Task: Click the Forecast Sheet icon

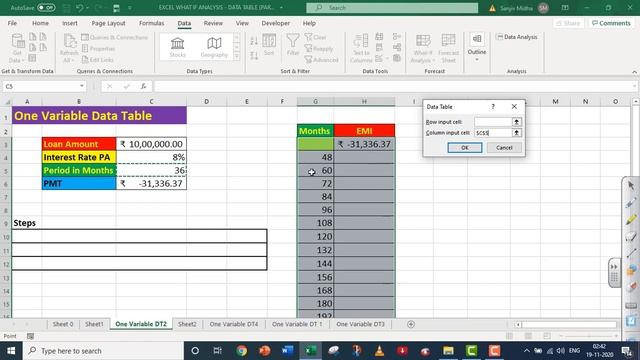Action: pyautogui.click(x=448, y=48)
